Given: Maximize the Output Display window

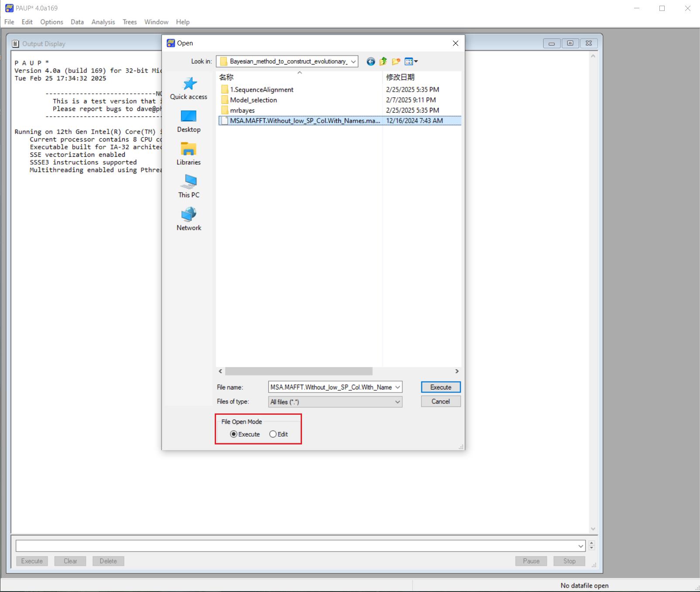Looking at the screenshot, I should [570, 43].
